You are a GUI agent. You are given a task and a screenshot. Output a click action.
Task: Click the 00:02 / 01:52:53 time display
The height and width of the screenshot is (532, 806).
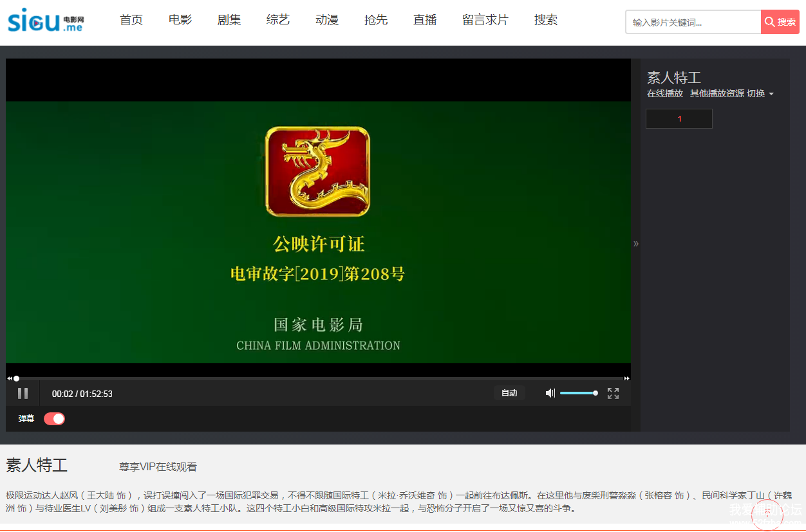click(x=82, y=394)
